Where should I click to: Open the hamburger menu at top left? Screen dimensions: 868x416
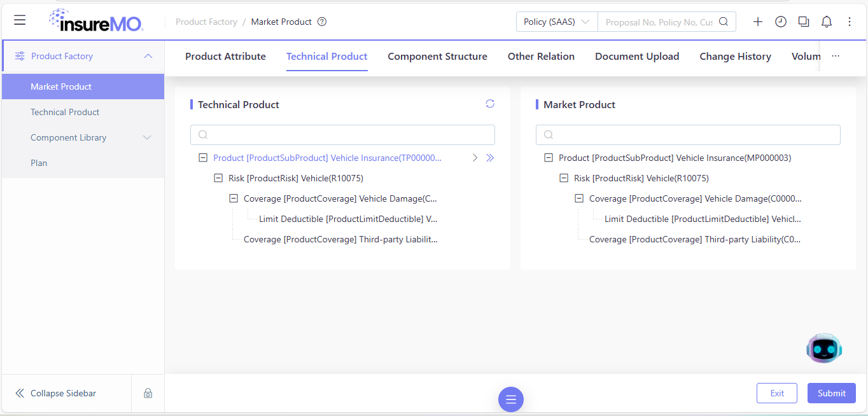click(x=20, y=20)
